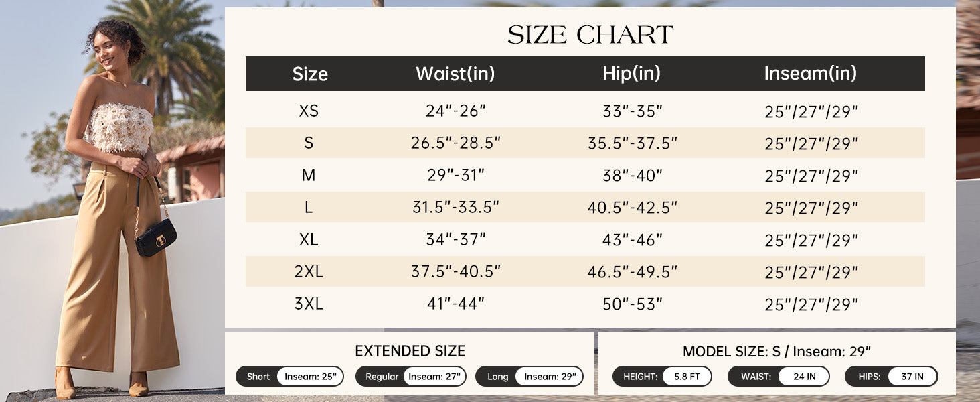This screenshot has width=980, height=402.
Task: Click the Inseam(in) column header
Action: (x=811, y=74)
